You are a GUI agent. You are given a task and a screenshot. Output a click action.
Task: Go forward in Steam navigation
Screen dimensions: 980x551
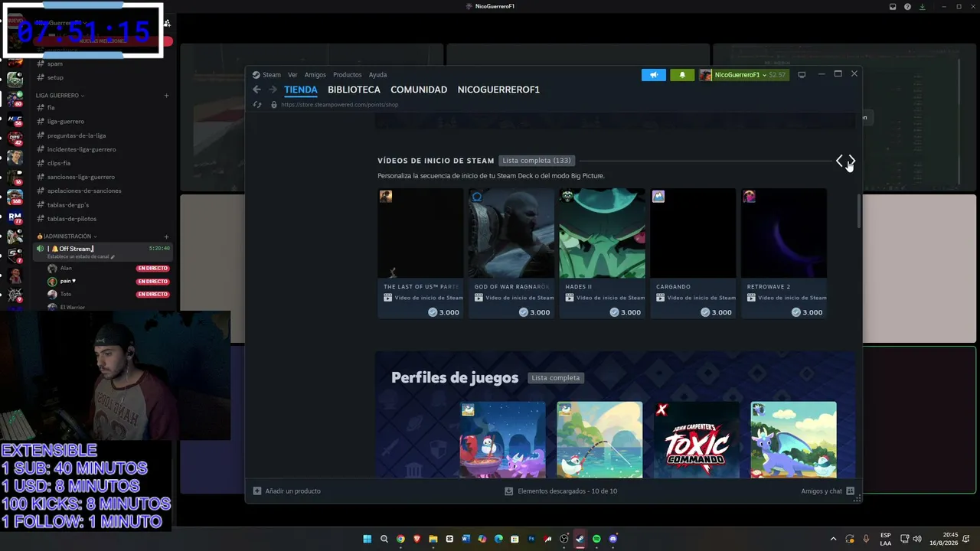tap(273, 90)
